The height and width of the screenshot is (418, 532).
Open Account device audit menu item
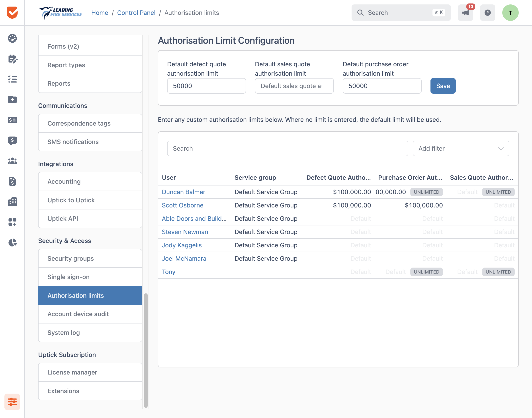(90, 314)
